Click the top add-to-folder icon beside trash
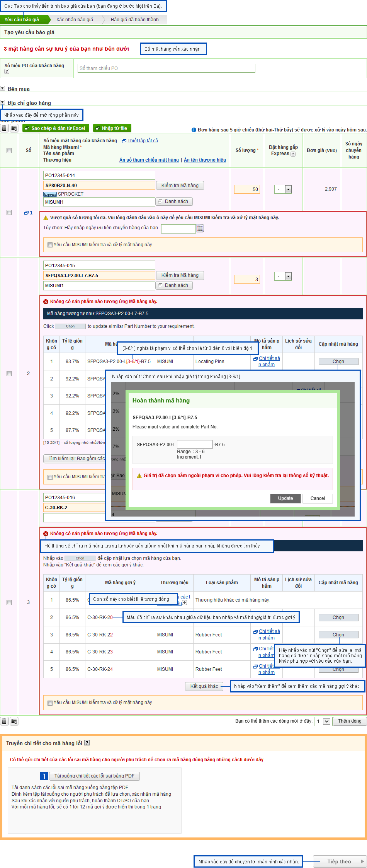Screen dimensions: 367x868 pos(14,128)
